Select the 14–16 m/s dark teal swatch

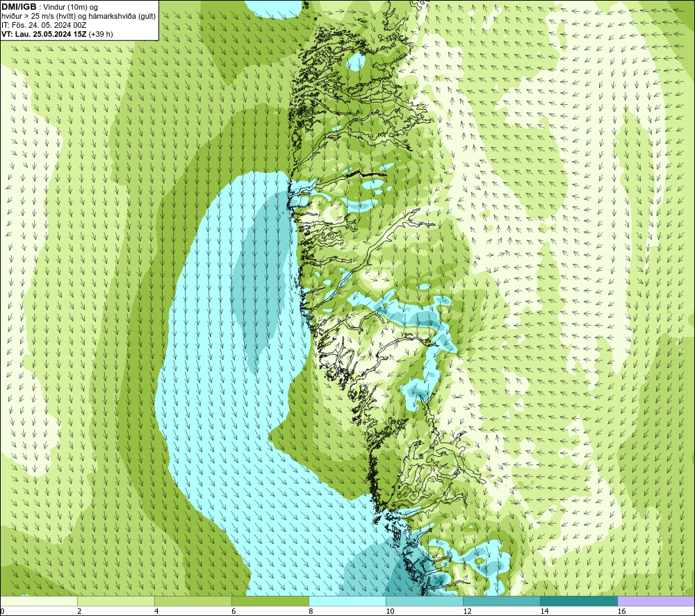point(579,601)
